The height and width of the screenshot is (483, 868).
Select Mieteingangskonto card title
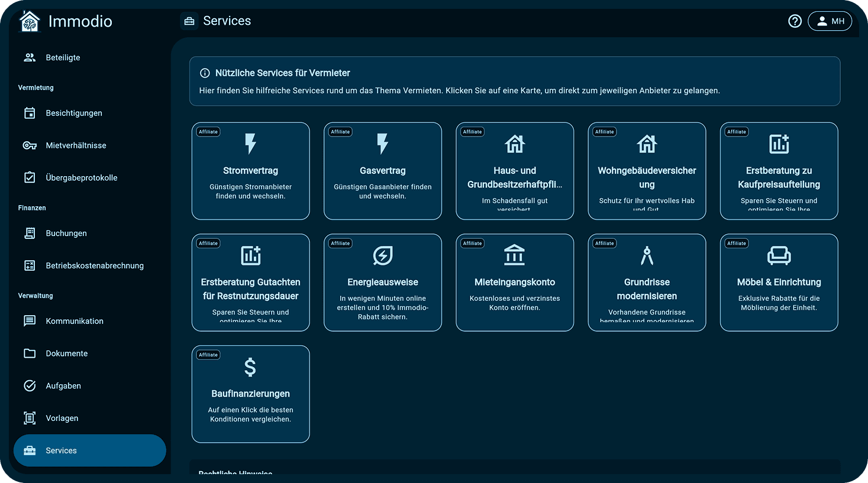[515, 282]
